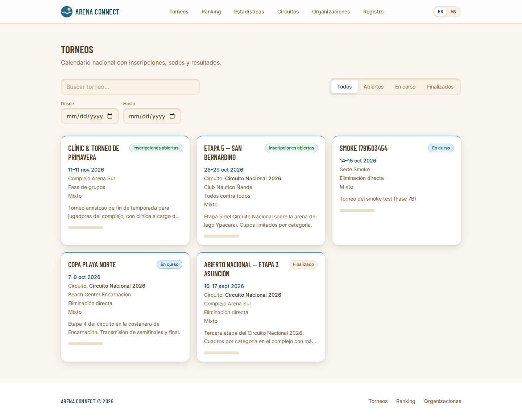522x420 pixels.
Task: Open the Desde date picker calendar icon
Action: tap(110, 116)
